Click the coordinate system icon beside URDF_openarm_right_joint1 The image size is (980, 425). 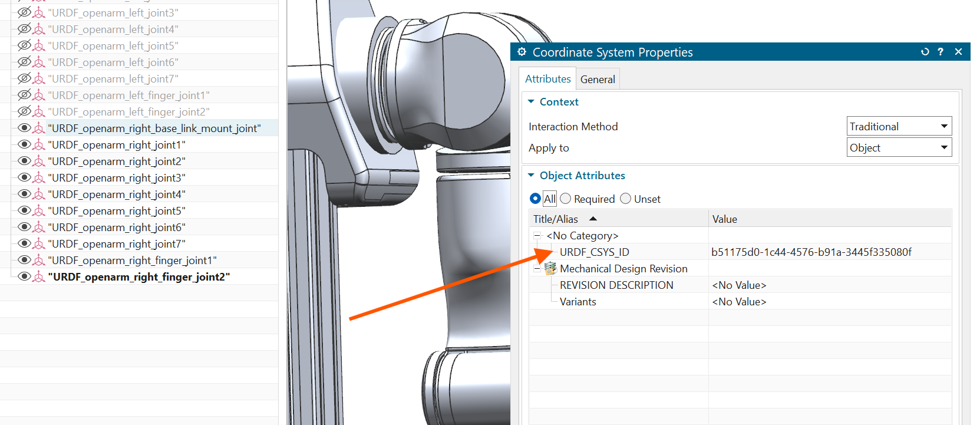(x=39, y=144)
